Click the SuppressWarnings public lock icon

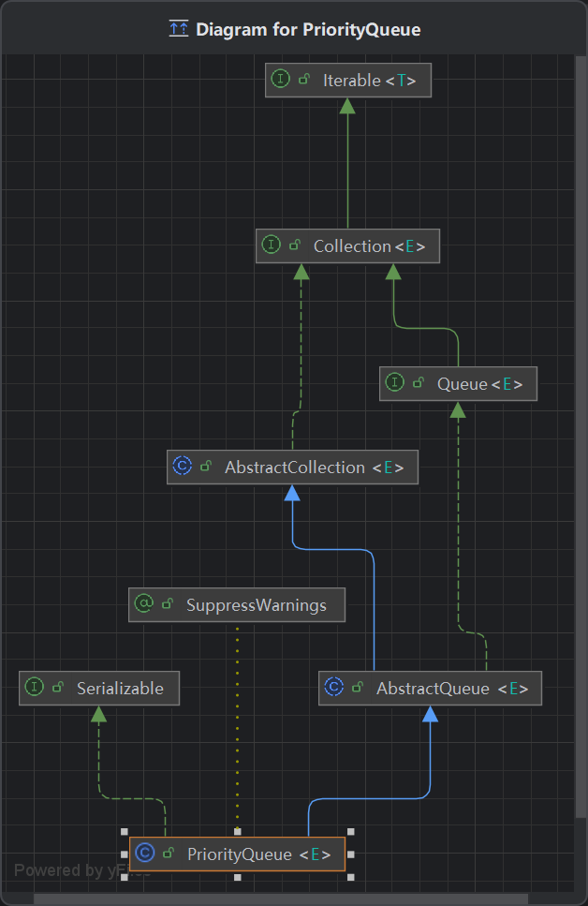[x=168, y=603]
